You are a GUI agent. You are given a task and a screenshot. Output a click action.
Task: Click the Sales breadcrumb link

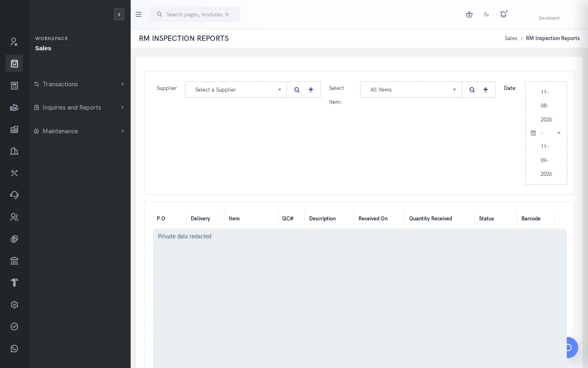tap(511, 38)
